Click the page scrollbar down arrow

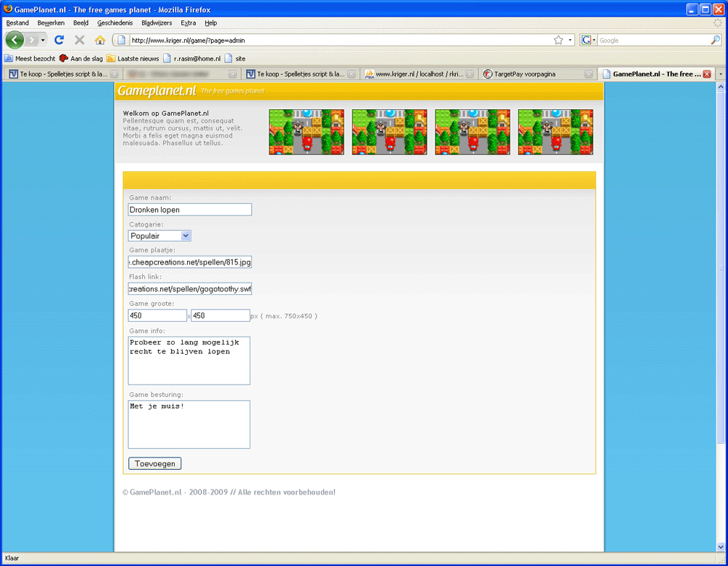[721, 547]
